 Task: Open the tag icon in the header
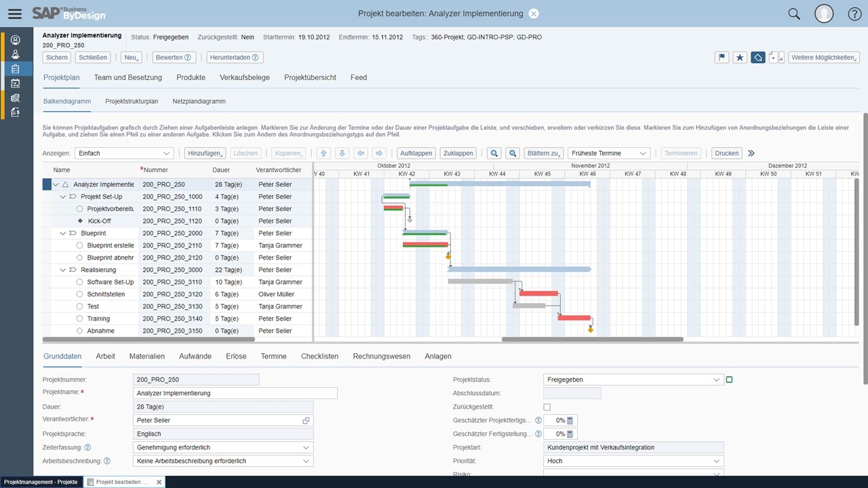pos(757,57)
